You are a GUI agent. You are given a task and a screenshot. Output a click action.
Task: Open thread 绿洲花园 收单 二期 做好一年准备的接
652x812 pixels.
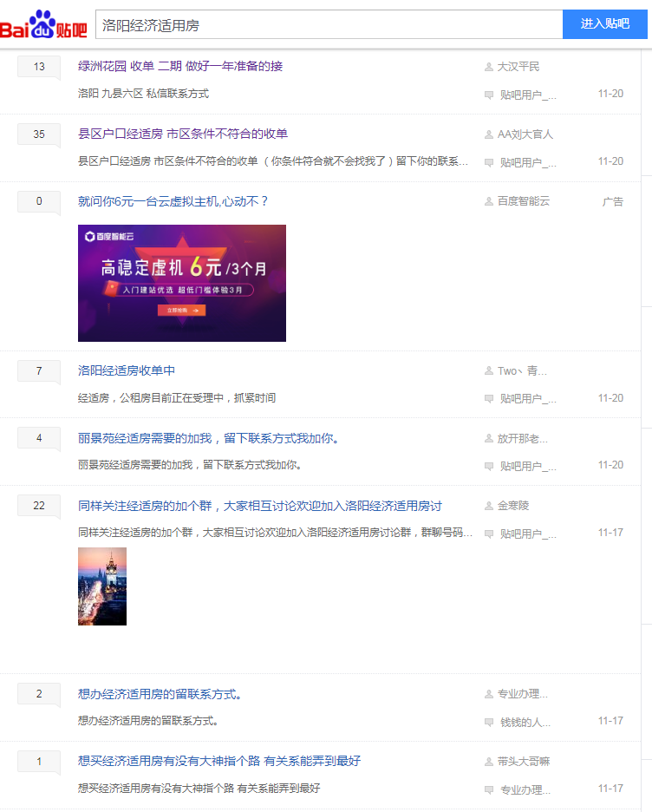(180, 66)
